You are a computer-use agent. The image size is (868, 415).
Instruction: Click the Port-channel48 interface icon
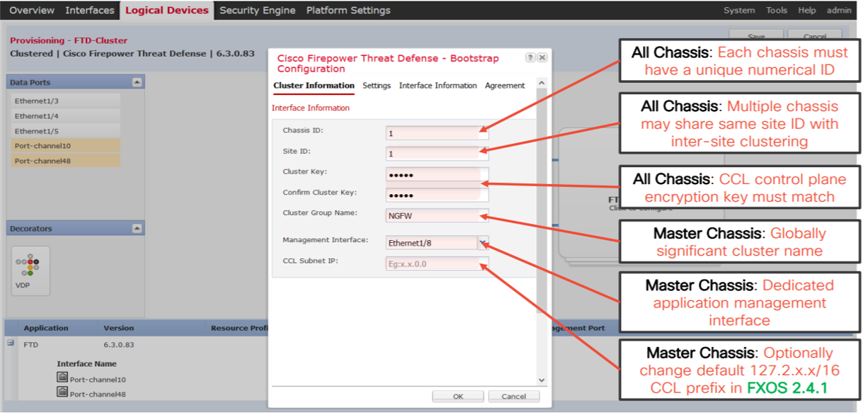tap(62, 393)
